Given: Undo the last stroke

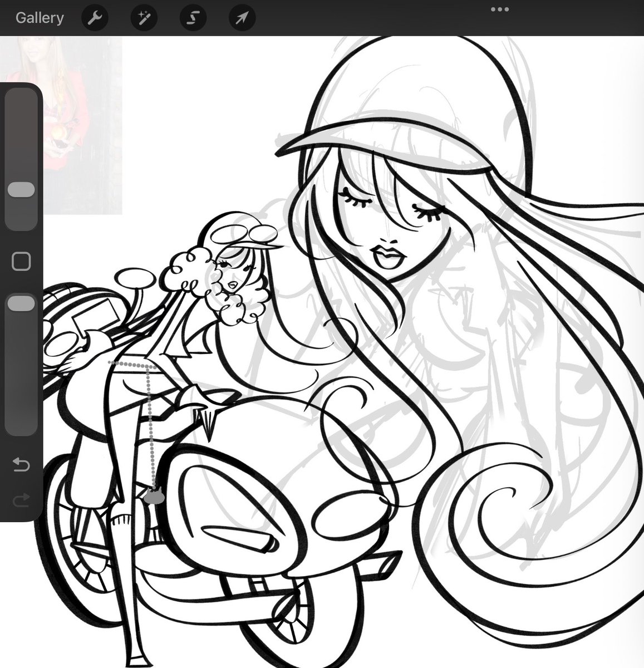Looking at the screenshot, I should click(x=21, y=464).
